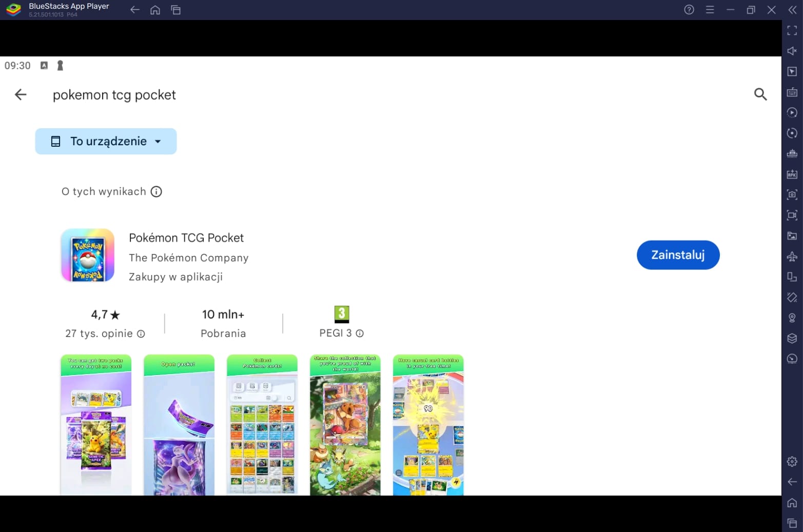Viewport: 803px width, 532px height.
Task: Click 'O tych wynikach' label
Action: pos(104,191)
